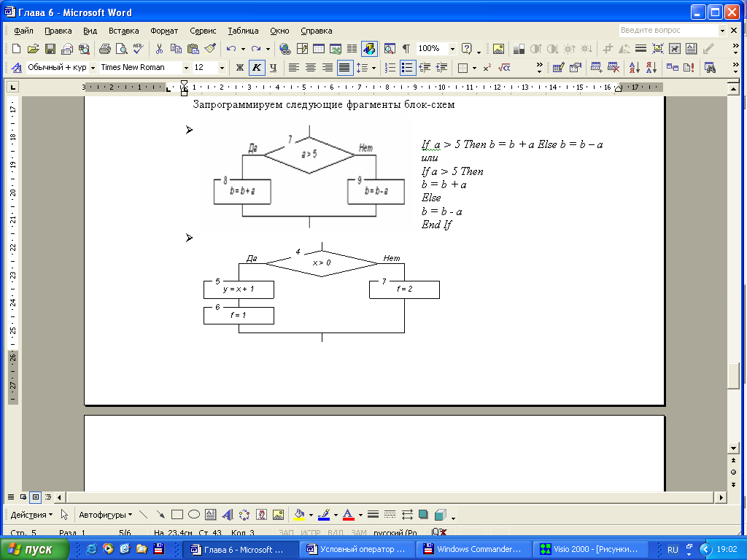
Task: Toggle bulleted list
Action: click(407, 68)
